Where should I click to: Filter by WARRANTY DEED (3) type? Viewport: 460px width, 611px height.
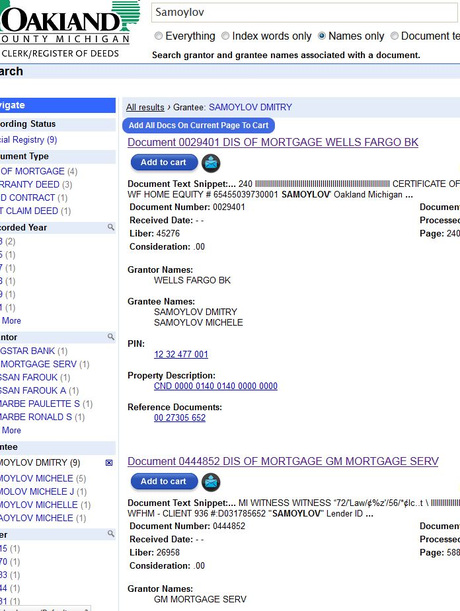[36, 185]
